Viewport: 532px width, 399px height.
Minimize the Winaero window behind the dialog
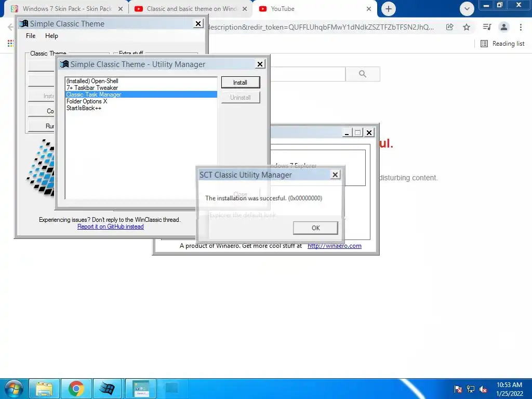click(347, 132)
